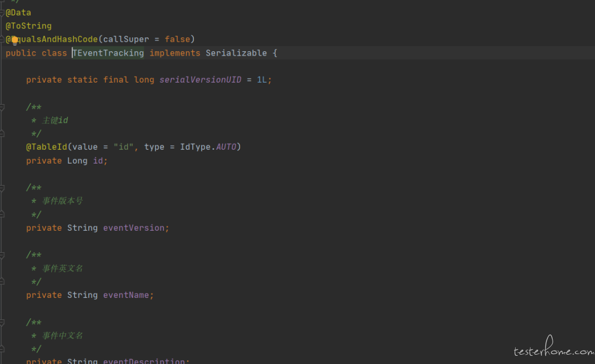595x364 pixels.
Task: Click the 事件版本号 comment text
Action: click(x=63, y=200)
